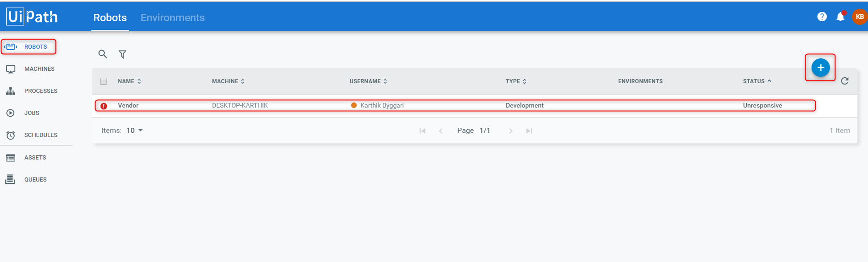Open ASSETS in sidebar
Screen dimensions: 868x262
pyautogui.click(x=35, y=158)
